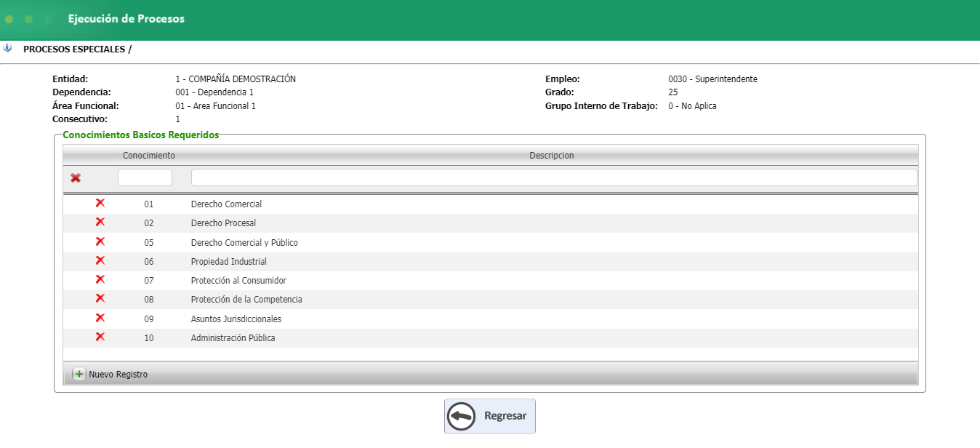Delete the Derecho Comercial y Público row
The image size is (980, 448).
click(x=100, y=241)
